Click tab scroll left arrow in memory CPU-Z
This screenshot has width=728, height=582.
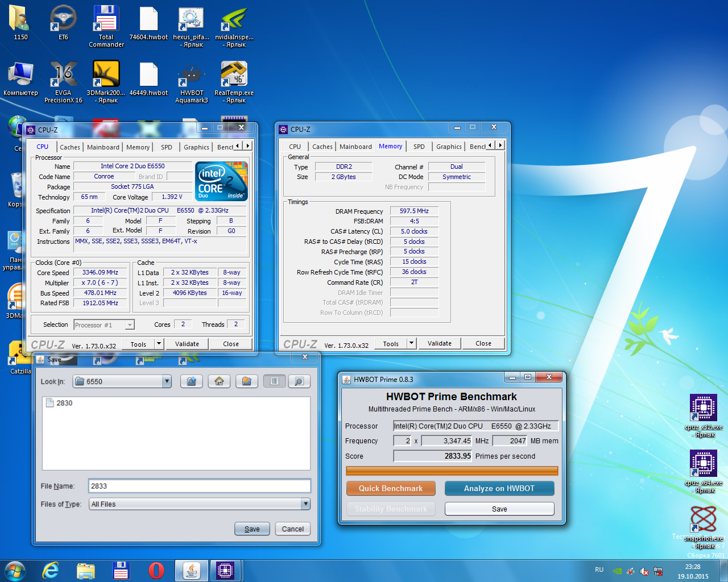point(490,145)
